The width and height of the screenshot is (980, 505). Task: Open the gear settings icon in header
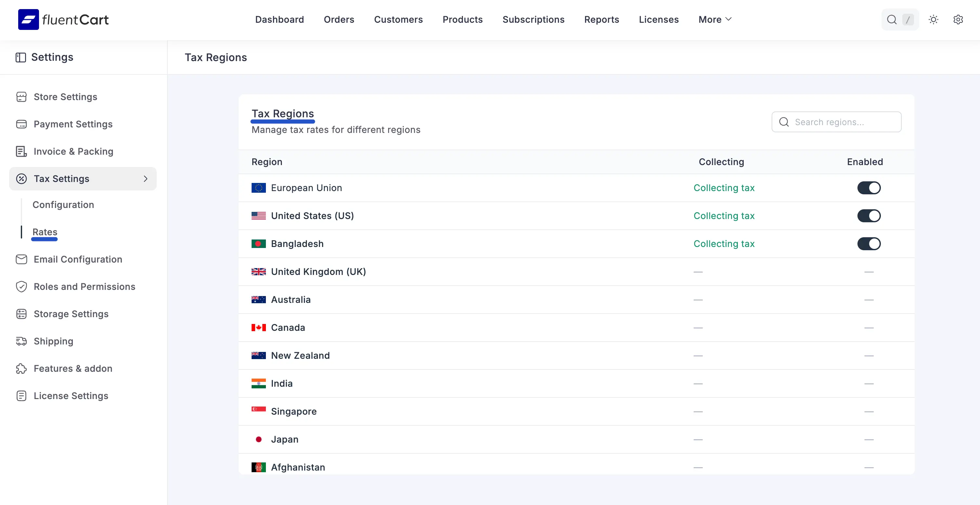coord(958,19)
